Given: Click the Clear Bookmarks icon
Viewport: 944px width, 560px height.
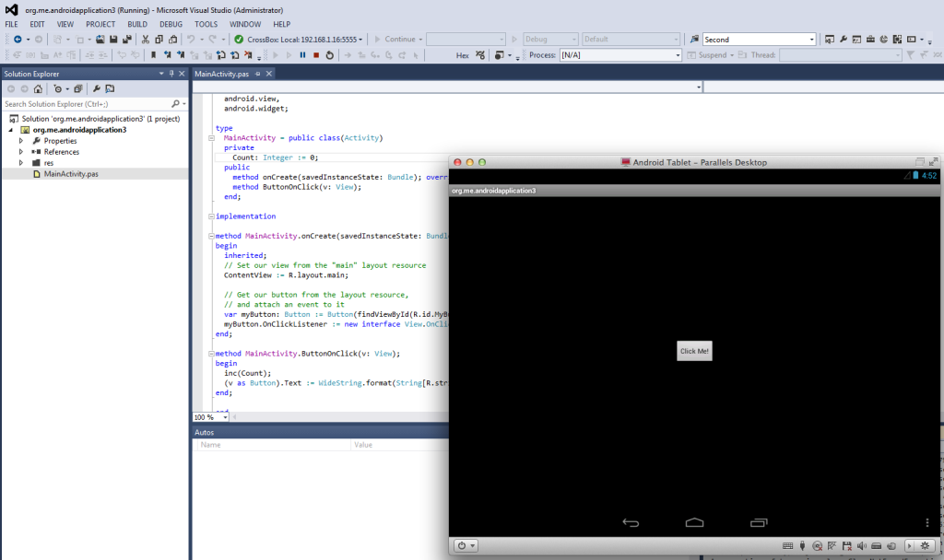Looking at the screenshot, I should (x=248, y=54).
